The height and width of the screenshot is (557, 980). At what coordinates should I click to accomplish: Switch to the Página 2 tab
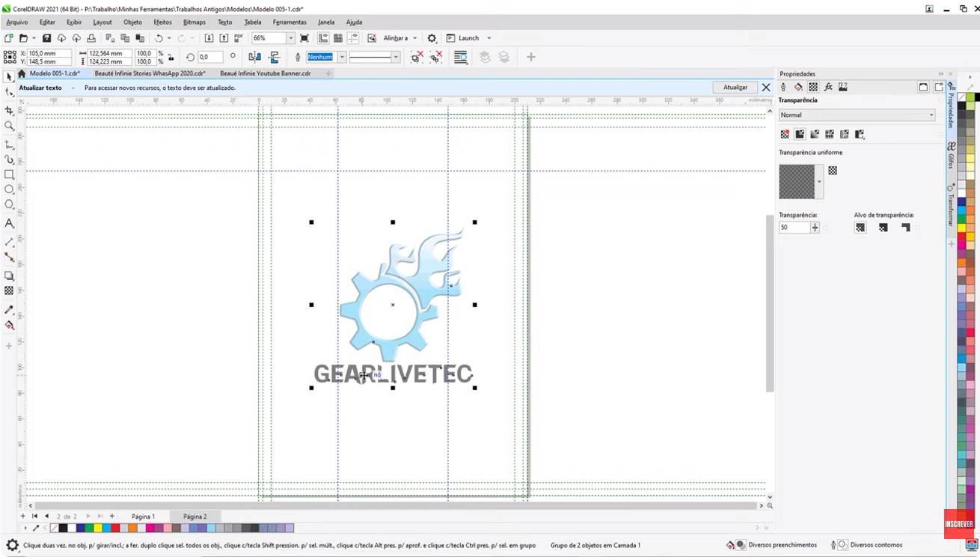(x=194, y=516)
